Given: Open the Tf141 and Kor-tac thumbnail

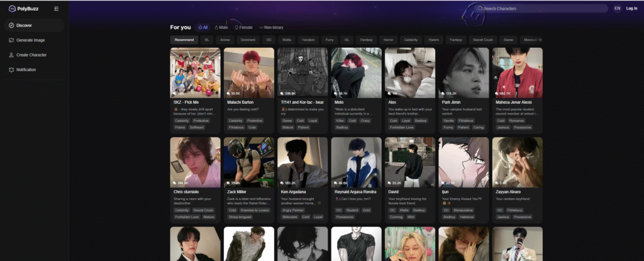Looking at the screenshot, I should click(x=303, y=73).
